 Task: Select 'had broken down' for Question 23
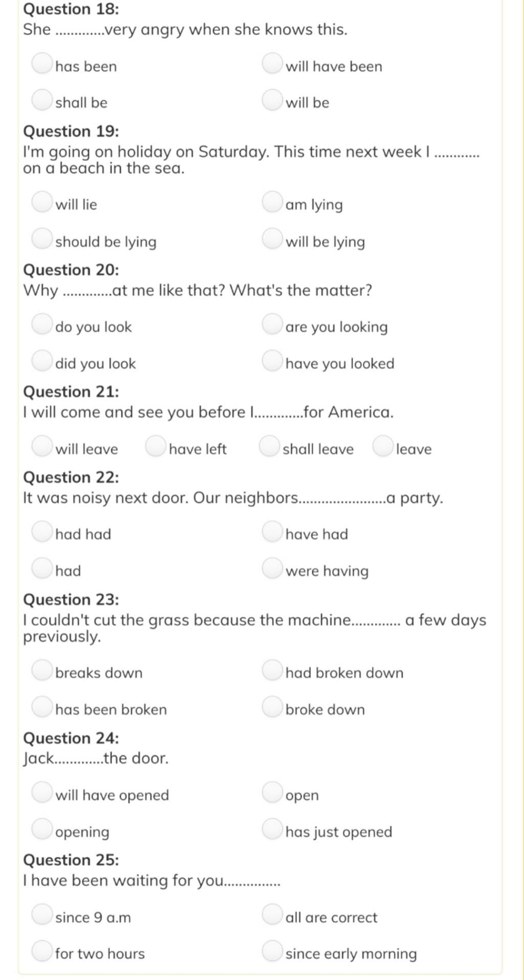pos(272,670)
